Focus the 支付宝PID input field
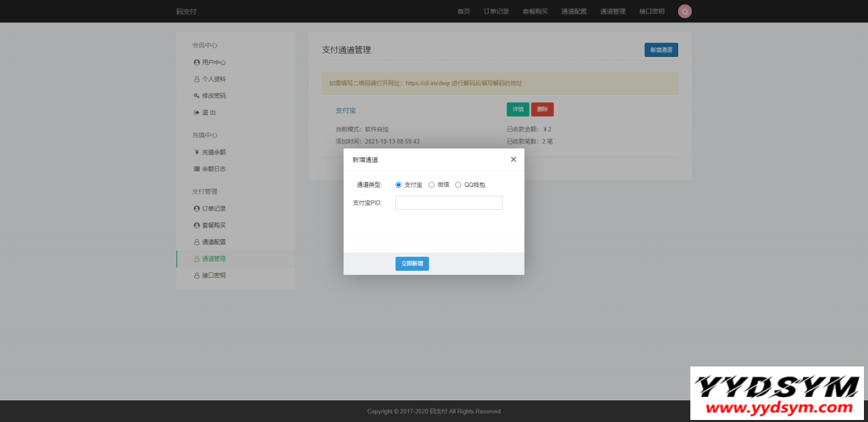Viewport: 868px width, 422px height. point(449,203)
